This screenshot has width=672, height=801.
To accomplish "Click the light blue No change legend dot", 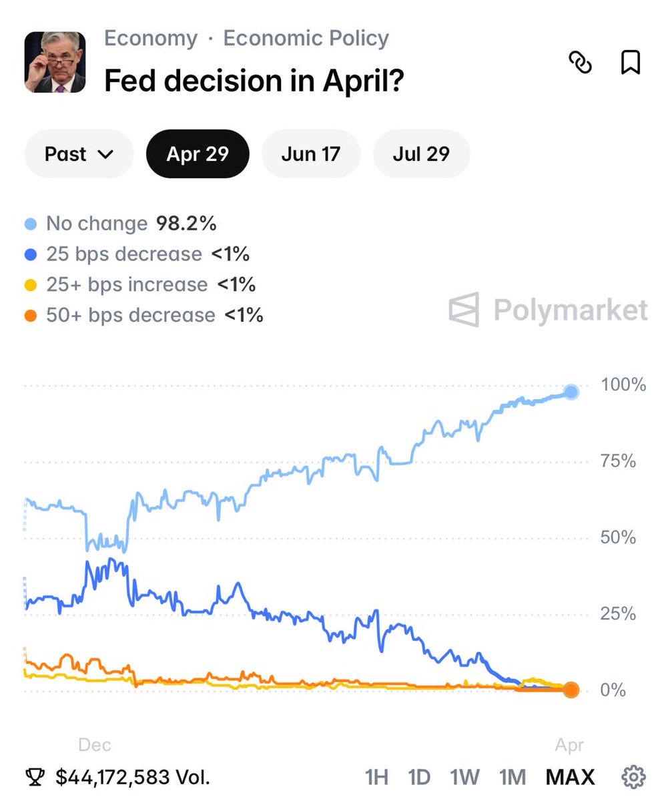I will click(31, 224).
